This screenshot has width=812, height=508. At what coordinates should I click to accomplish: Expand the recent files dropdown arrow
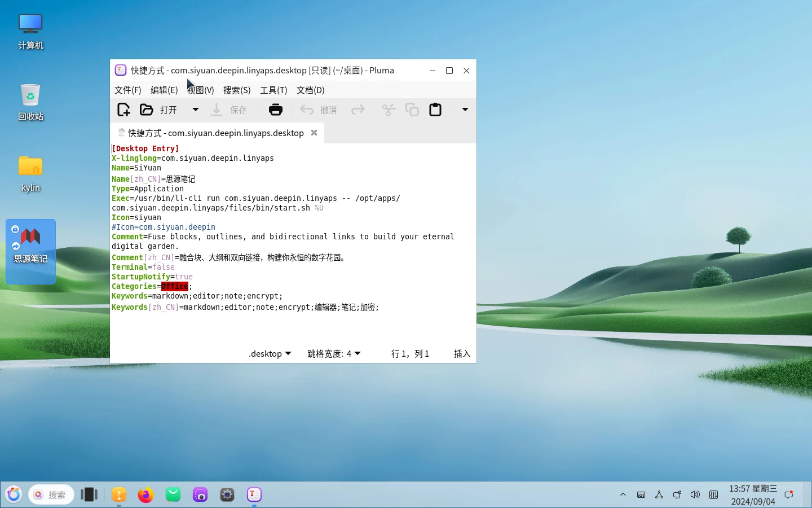pos(196,110)
